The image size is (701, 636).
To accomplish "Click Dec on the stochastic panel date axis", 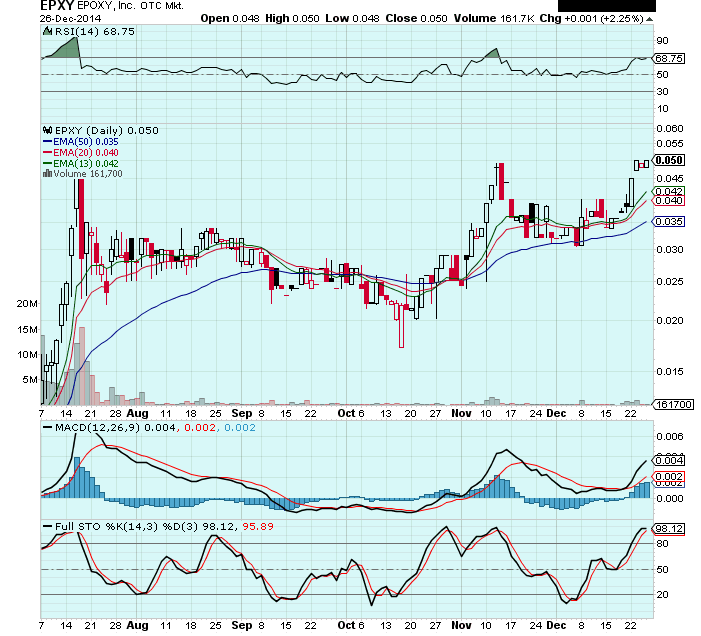I will [x=556, y=625].
